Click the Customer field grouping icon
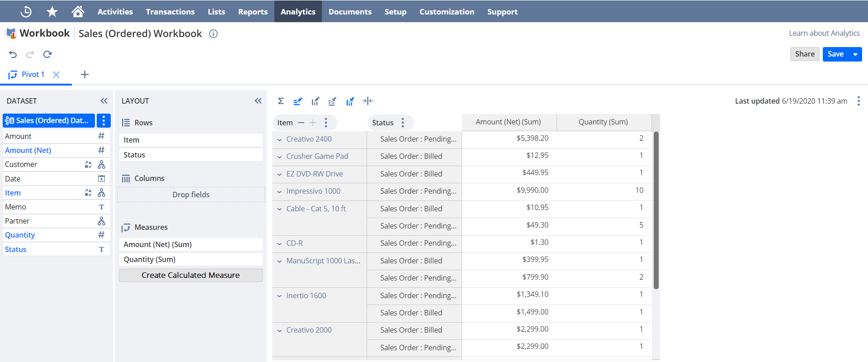Viewport: 868px width, 362px height. coord(88,164)
